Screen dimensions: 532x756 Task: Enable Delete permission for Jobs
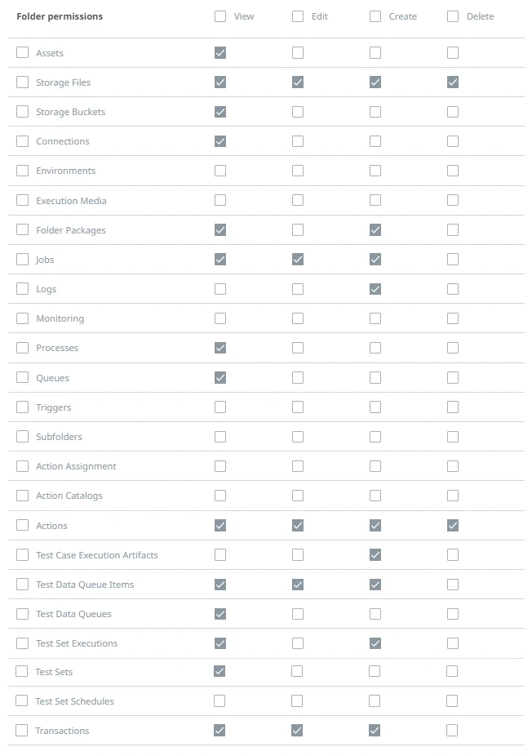point(453,260)
